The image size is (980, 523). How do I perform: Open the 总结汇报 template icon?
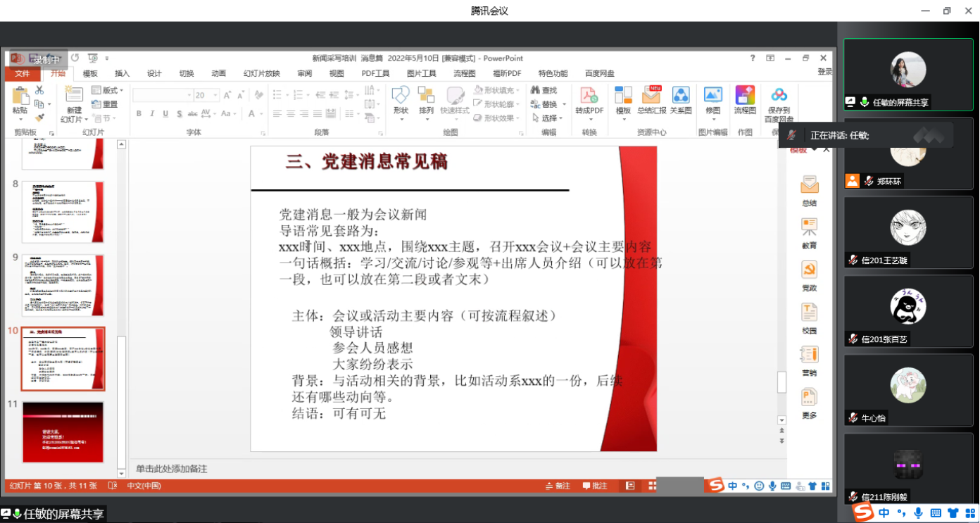[x=651, y=96]
